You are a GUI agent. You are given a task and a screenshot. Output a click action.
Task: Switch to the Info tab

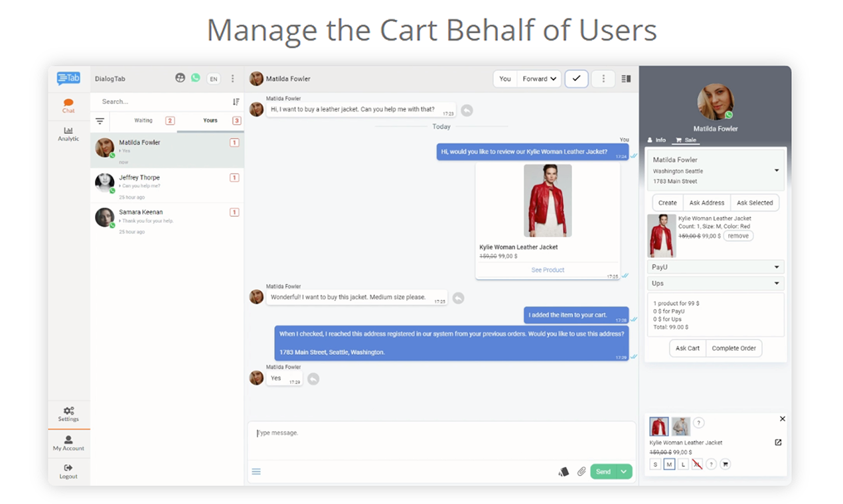click(656, 140)
